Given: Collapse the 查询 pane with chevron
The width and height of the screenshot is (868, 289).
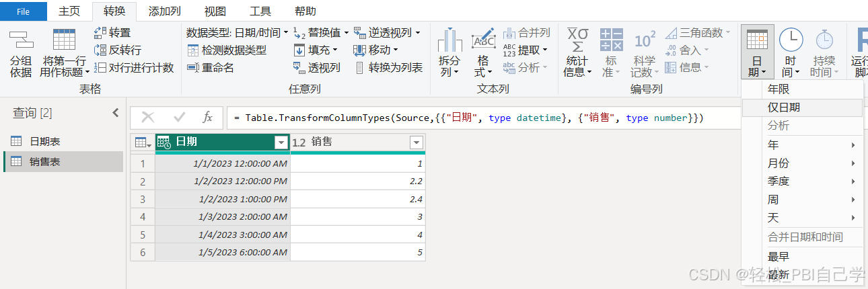Looking at the screenshot, I should coord(115,113).
